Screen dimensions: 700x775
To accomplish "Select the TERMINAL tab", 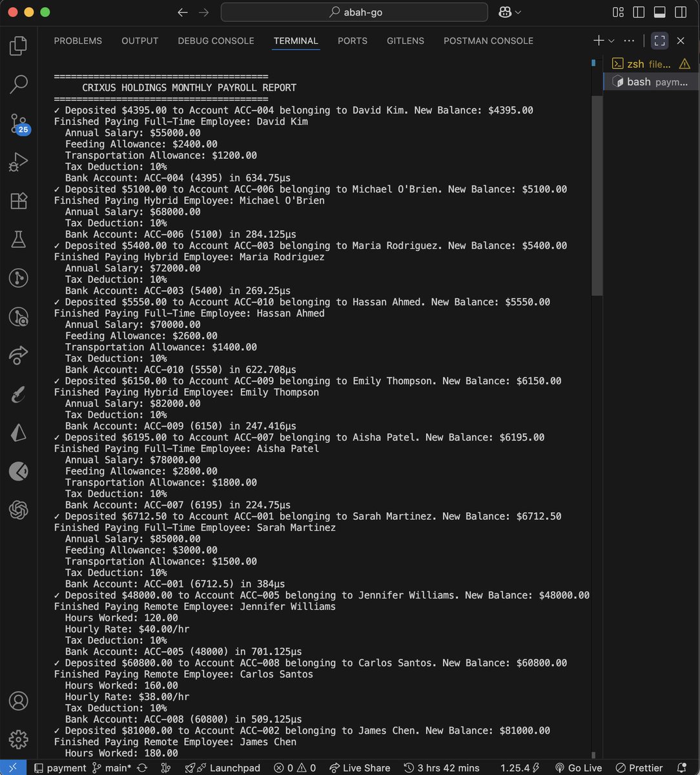I will 296,41.
